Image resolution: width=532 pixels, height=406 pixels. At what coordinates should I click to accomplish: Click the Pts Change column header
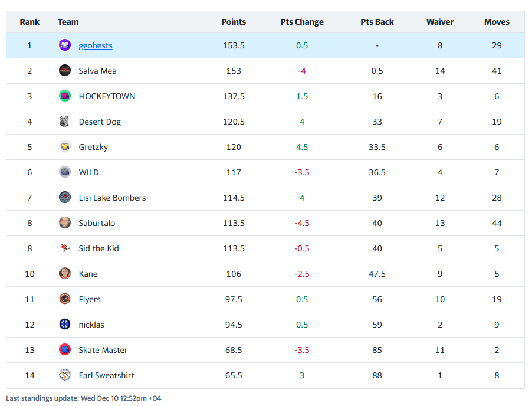point(302,22)
